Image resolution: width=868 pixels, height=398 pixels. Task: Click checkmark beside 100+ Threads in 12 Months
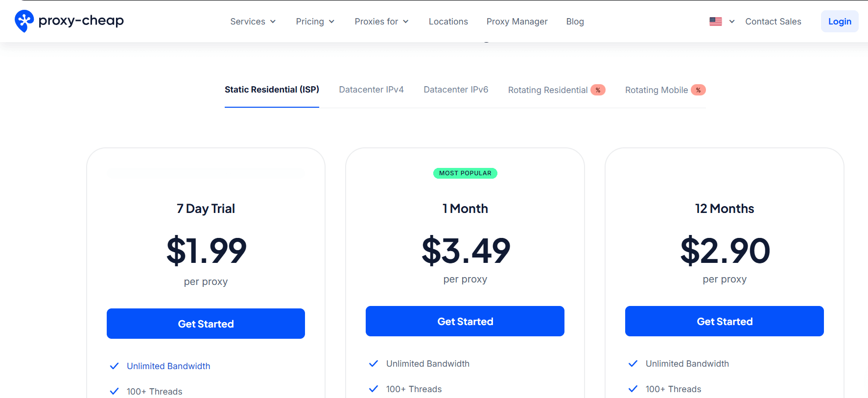[633, 389]
